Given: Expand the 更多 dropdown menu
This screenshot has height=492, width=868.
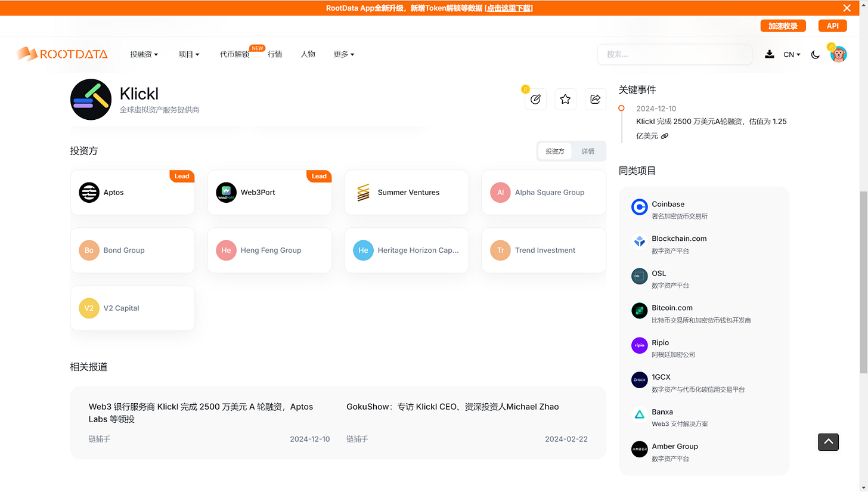Looking at the screenshot, I should click(344, 54).
